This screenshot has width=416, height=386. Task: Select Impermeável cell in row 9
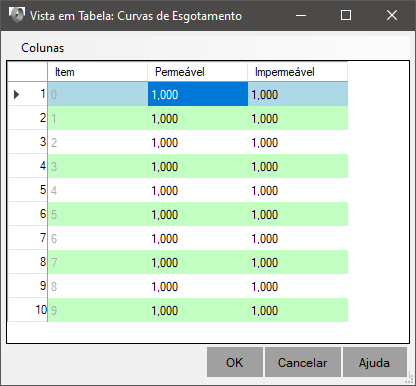[298, 286]
